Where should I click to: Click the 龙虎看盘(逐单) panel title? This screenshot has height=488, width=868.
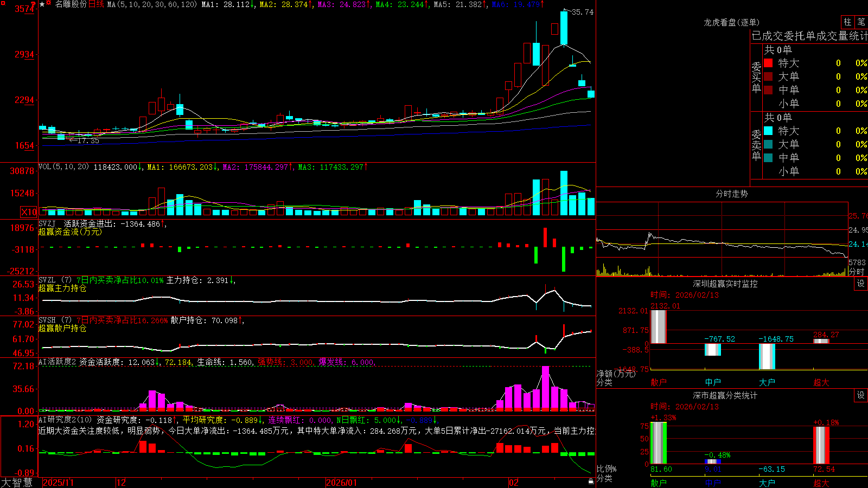click(x=731, y=22)
